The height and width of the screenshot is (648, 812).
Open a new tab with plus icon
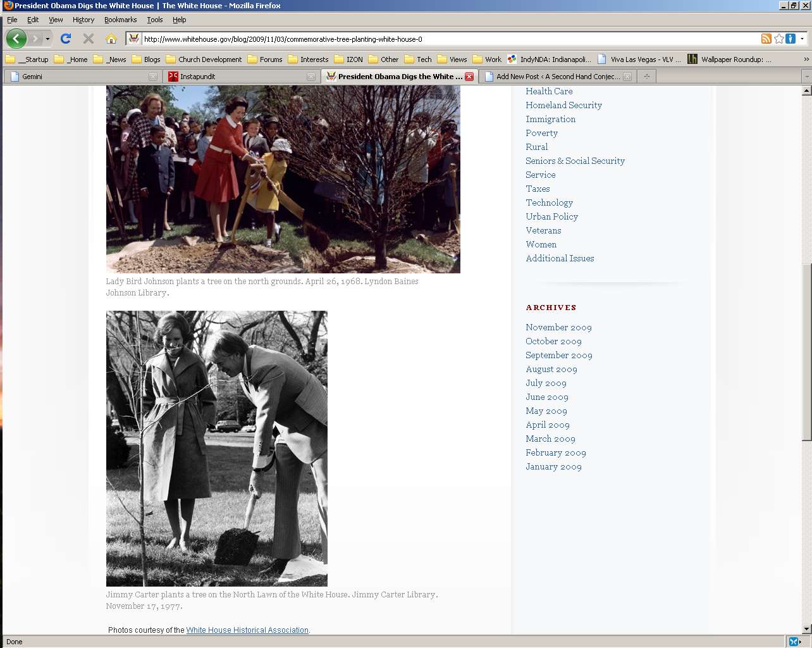pos(646,77)
